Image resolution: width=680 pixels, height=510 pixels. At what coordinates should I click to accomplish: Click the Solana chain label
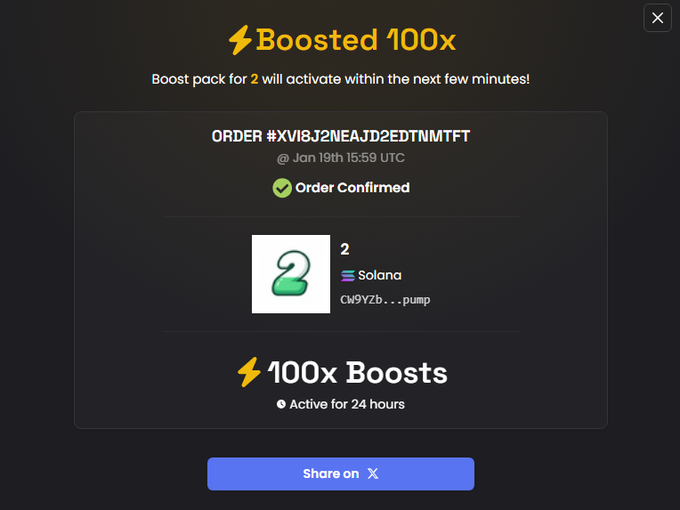(379, 275)
